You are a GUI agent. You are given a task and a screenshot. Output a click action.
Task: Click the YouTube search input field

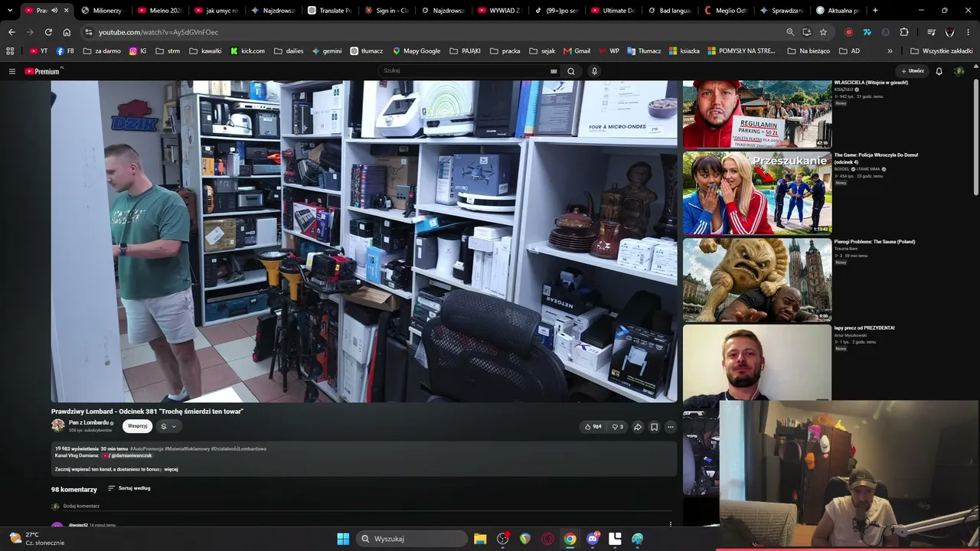(x=469, y=71)
